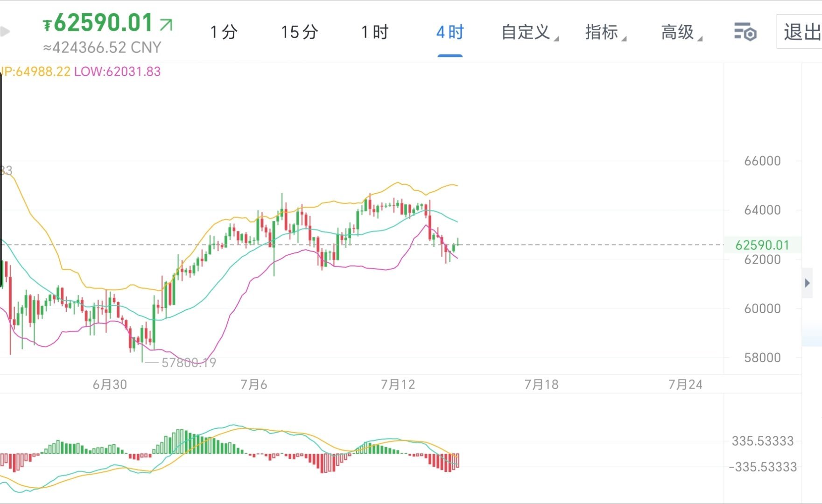This screenshot has height=504, width=822.
Task: Click the gray left arrow beside price
Action: click(x=5, y=32)
